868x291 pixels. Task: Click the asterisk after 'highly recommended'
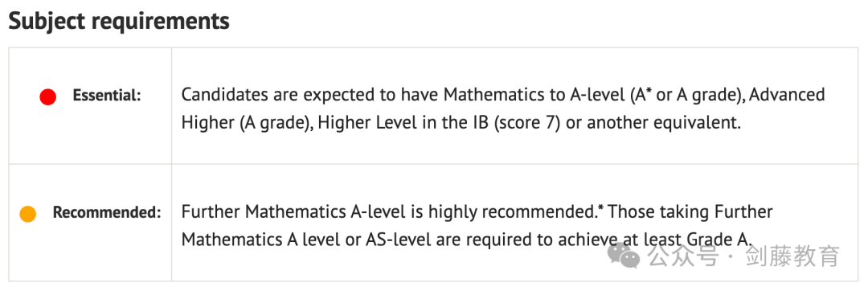600,207
